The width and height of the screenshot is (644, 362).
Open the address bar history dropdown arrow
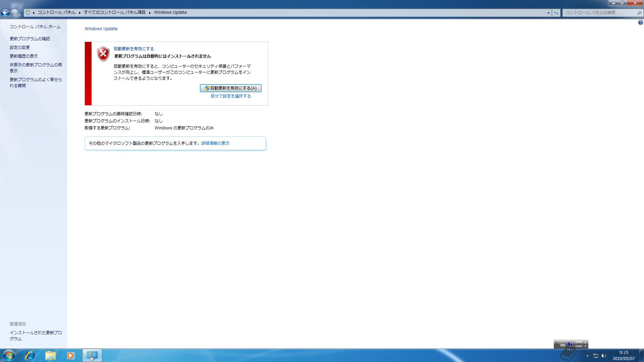[548, 13]
